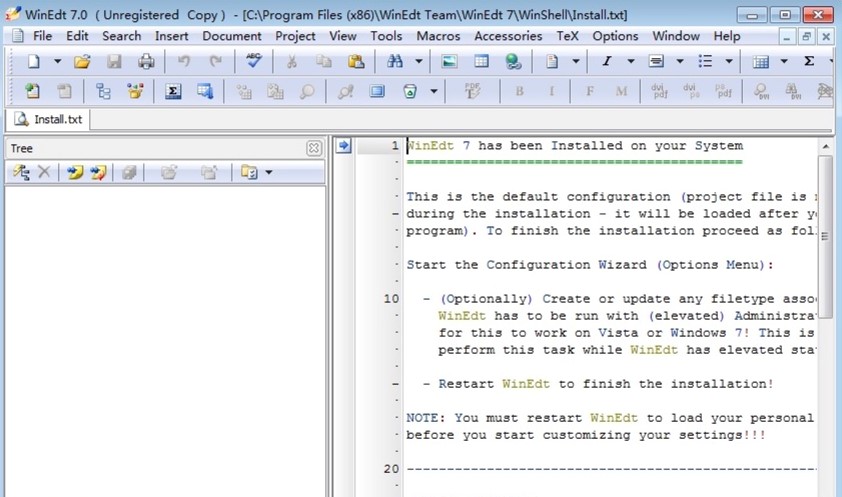Toggle the blue arrow bookmark at line 1
The width and height of the screenshot is (842, 497).
click(343, 146)
